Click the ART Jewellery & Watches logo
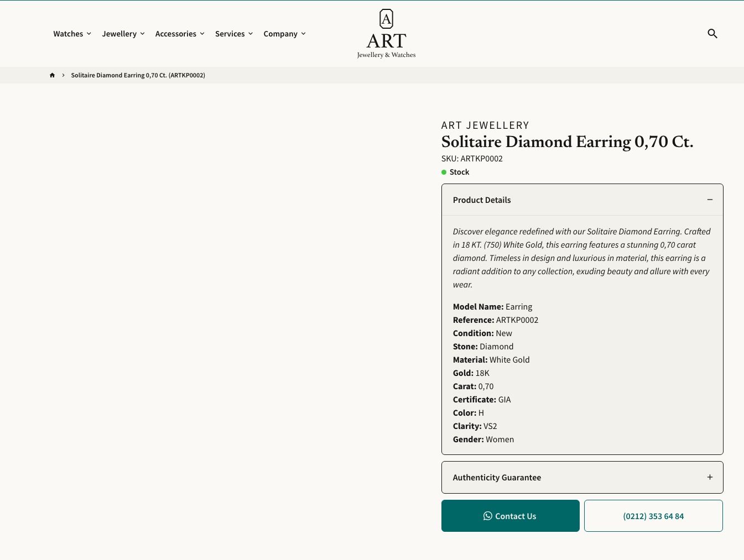Image resolution: width=744 pixels, height=560 pixels. click(x=386, y=34)
